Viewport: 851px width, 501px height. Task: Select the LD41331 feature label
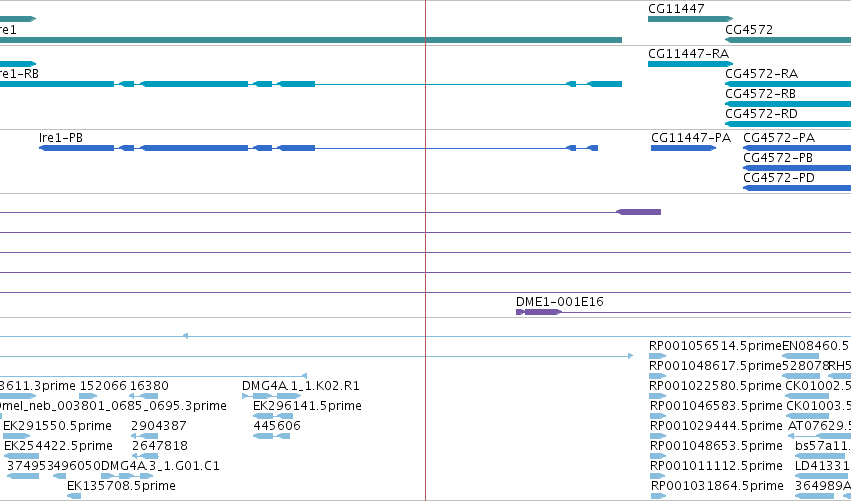(822, 466)
